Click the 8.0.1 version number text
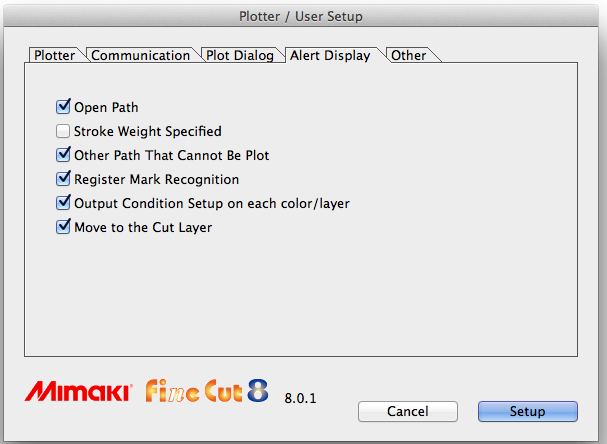Viewport: 607px width, 444px height. [x=300, y=397]
